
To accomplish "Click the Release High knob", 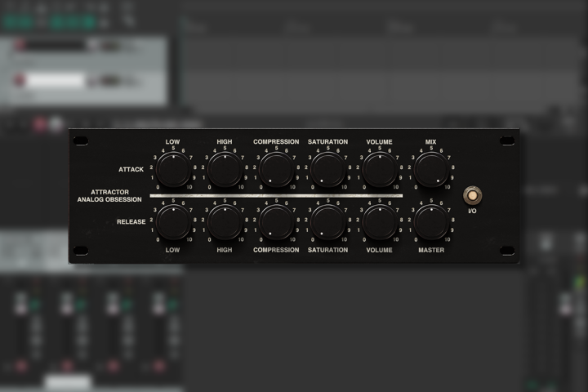I will (225, 222).
